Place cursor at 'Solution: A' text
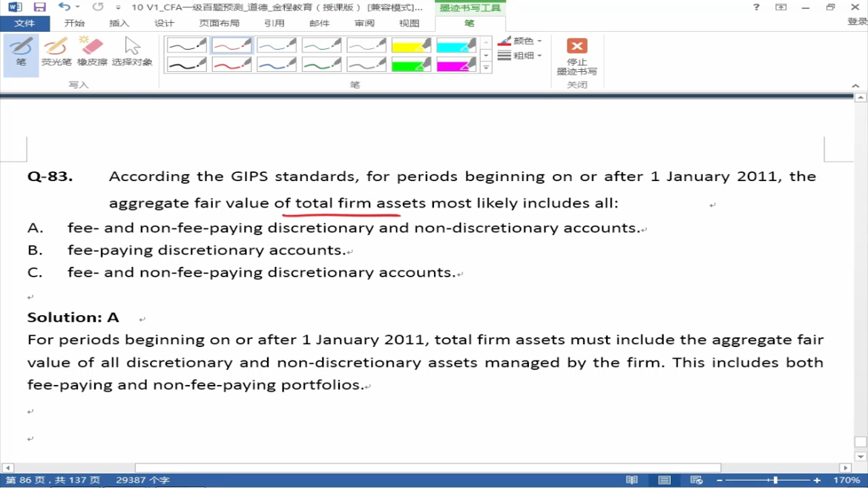This screenshot has height=488, width=868. (x=73, y=317)
